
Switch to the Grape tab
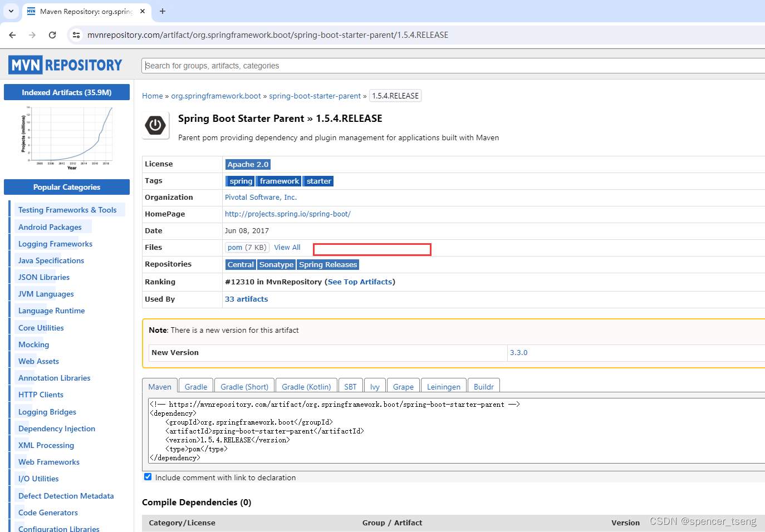point(403,387)
